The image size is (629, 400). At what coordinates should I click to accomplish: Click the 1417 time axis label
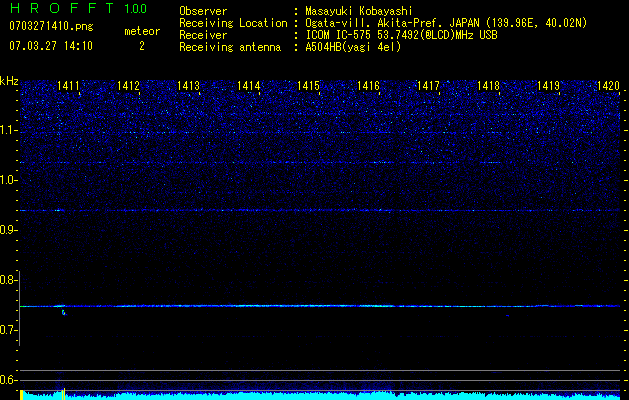point(428,85)
